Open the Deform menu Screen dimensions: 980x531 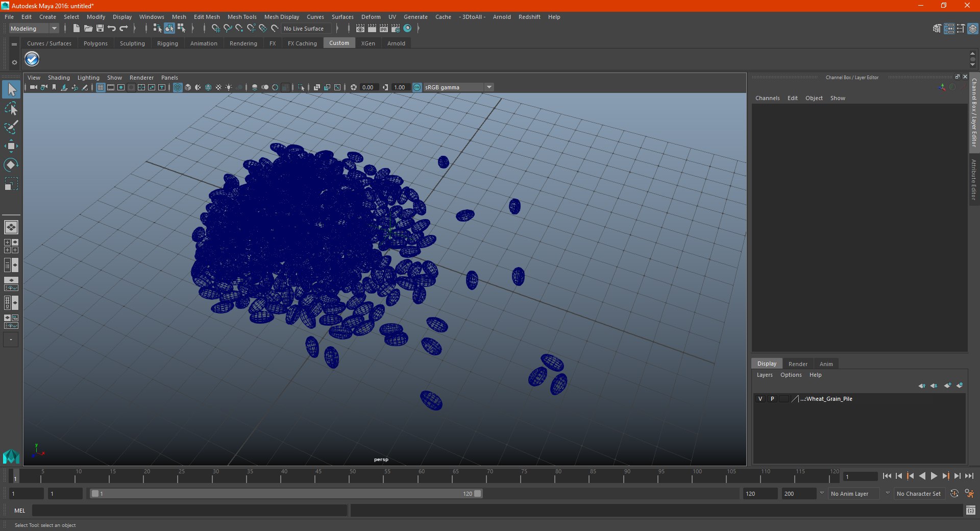pos(371,17)
